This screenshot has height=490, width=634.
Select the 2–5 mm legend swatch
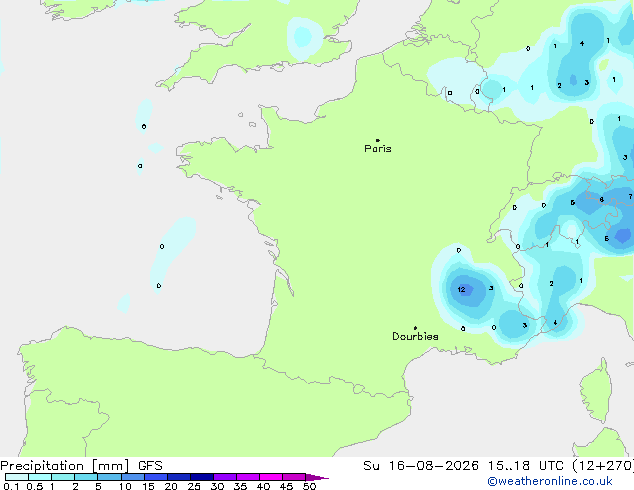click(86, 477)
